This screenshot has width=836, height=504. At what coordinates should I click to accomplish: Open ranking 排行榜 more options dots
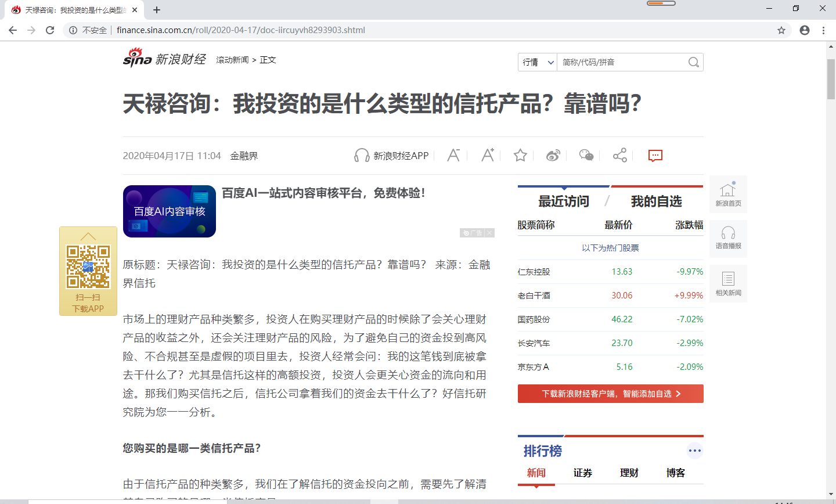click(x=695, y=451)
